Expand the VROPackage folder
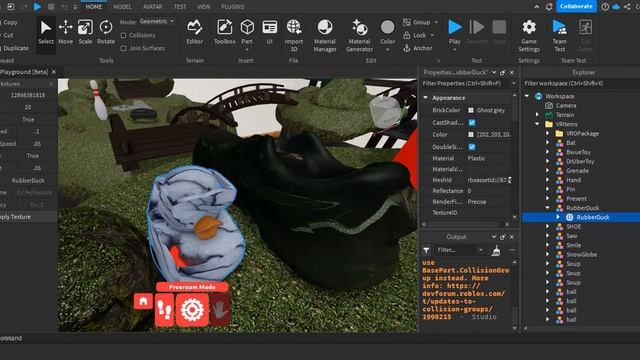 (547, 133)
